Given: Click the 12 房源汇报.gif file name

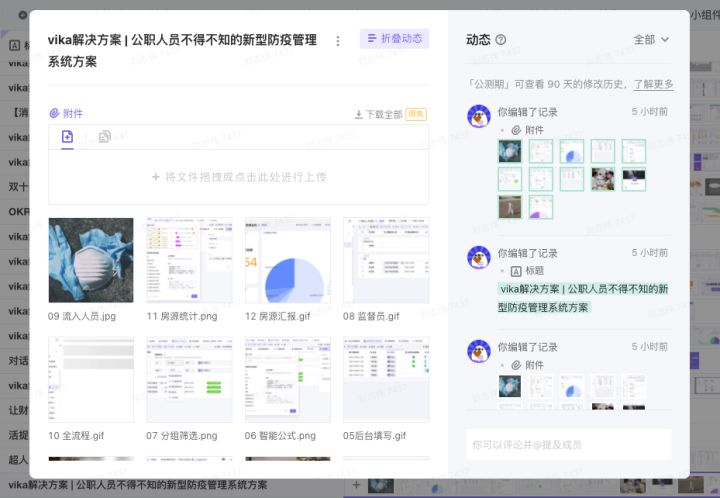Looking at the screenshot, I should (x=277, y=316).
